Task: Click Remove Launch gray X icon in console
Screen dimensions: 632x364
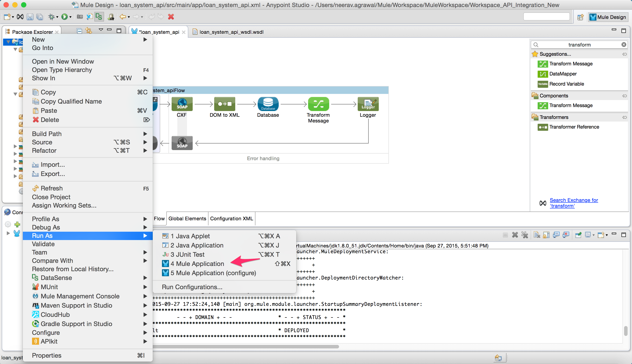Action: 515,235
